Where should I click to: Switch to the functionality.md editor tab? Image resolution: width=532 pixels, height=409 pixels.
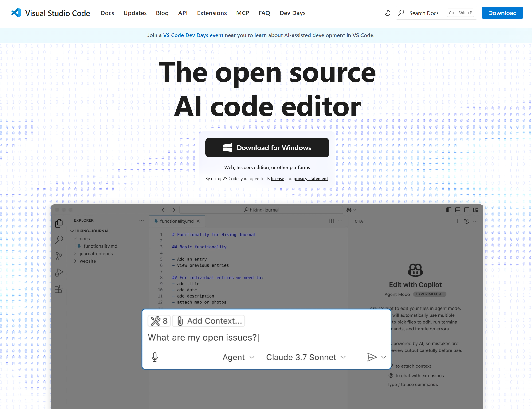tap(177, 221)
